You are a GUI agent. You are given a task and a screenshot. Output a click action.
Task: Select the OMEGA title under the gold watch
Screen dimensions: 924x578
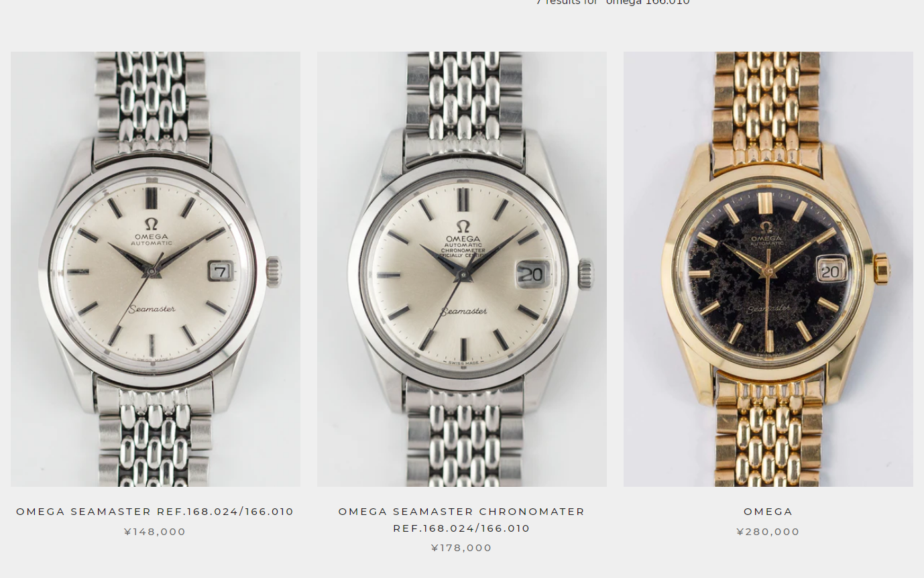pos(768,512)
